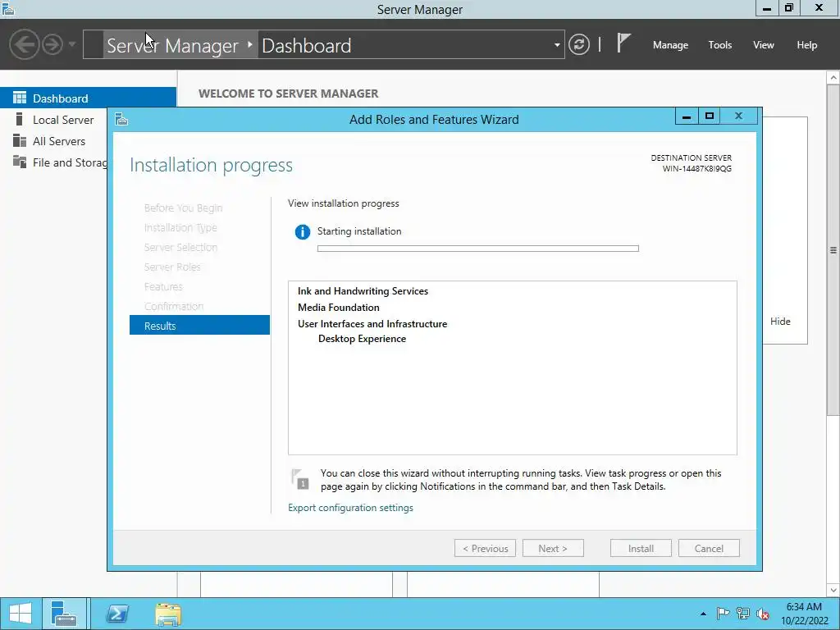Click the Before You Begin wizard step
This screenshot has height=630, width=840.
point(183,208)
